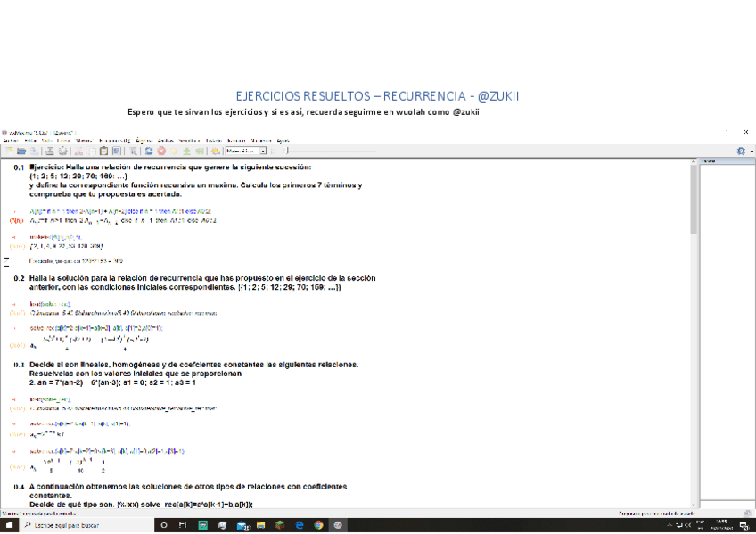Screen dimensions: 756x534
Task: Click the header of the right side panel
Action: click(x=727, y=161)
